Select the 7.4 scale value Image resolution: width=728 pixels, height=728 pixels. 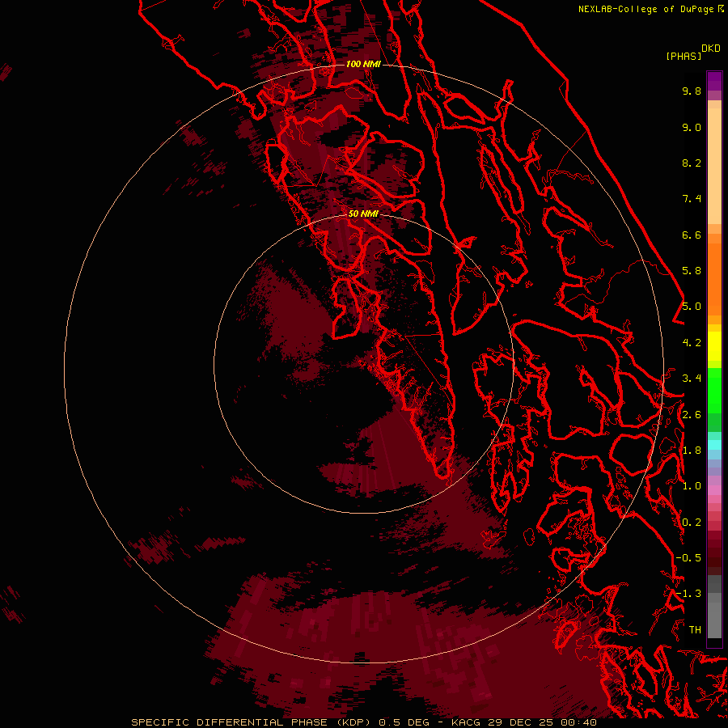coord(692,199)
